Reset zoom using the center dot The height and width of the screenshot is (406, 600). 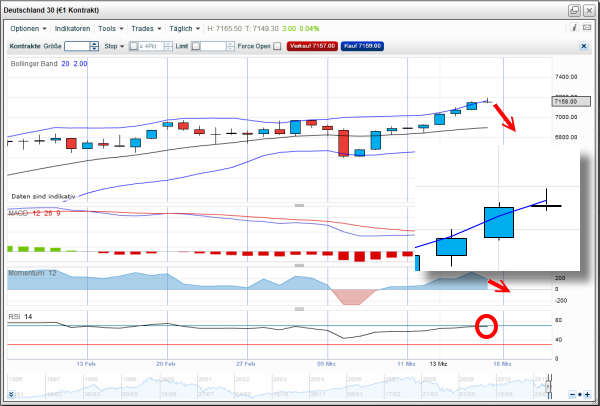click(580, 394)
